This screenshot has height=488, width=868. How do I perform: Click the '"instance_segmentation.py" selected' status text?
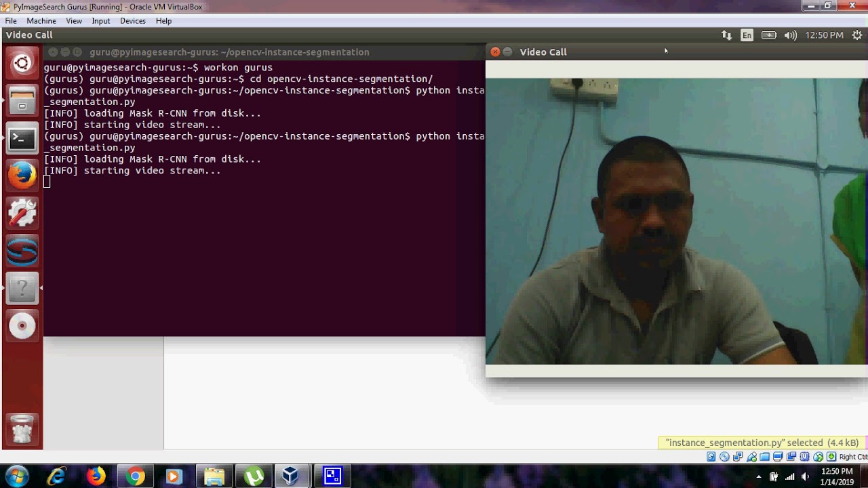click(762, 443)
